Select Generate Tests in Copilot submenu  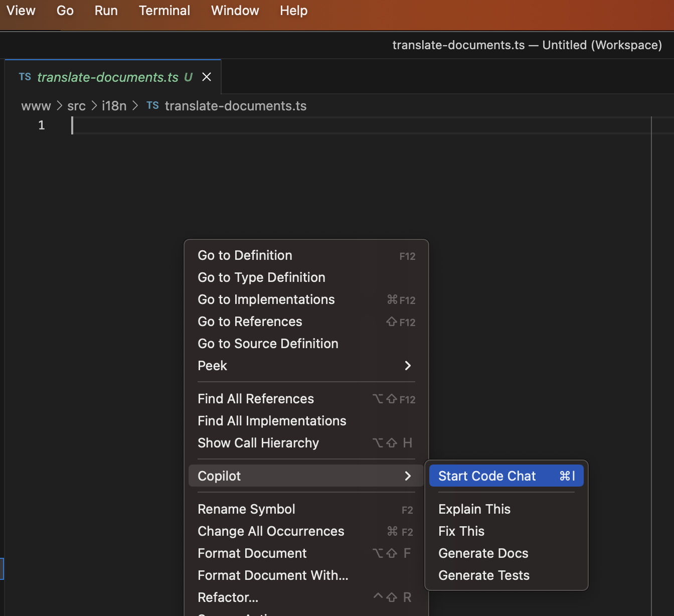[x=507, y=575]
